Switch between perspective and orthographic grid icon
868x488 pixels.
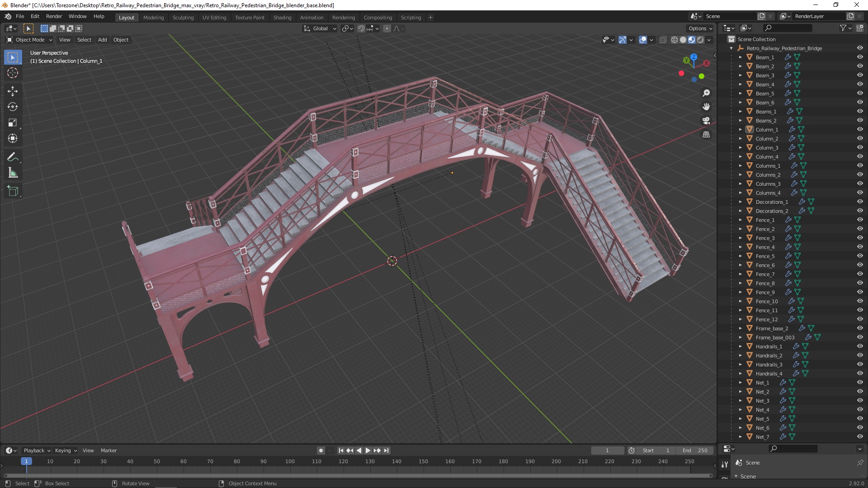pyautogui.click(x=706, y=135)
